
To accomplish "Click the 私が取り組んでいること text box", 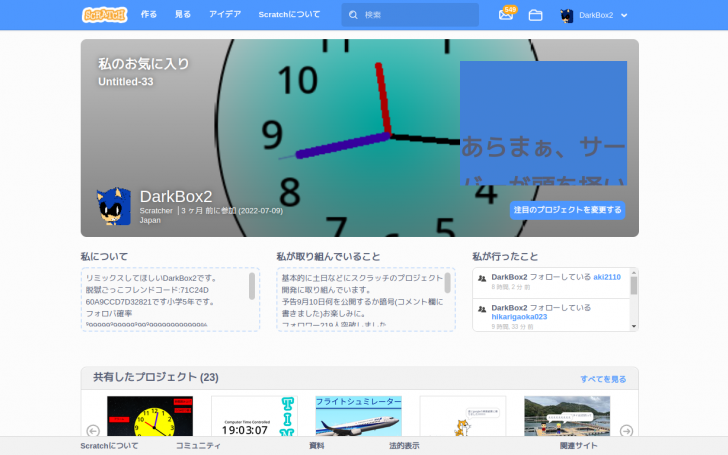I will pyautogui.click(x=366, y=299).
